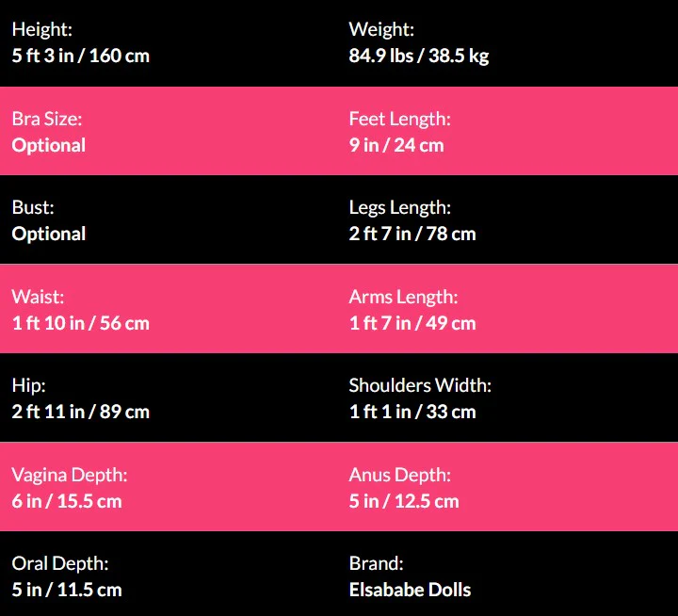Click the Arms Length label
678x616 pixels.
pyautogui.click(x=403, y=297)
